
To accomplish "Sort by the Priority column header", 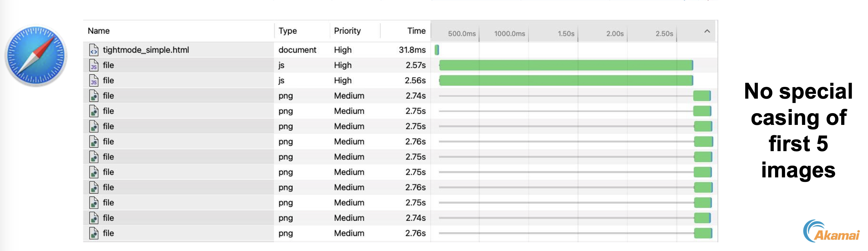I will 347,31.
